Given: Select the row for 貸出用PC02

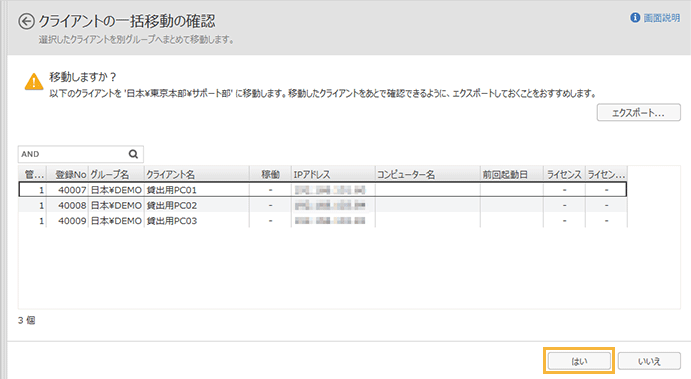Looking at the screenshot, I should (x=323, y=205).
